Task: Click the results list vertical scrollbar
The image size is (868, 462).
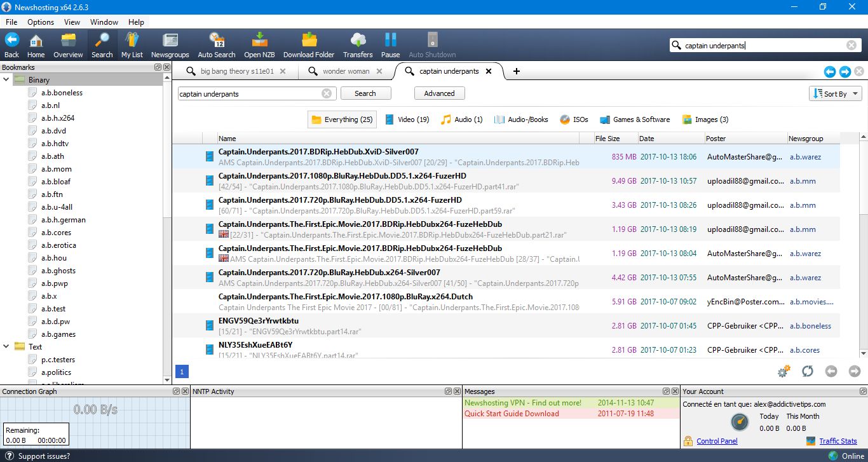Action: 863,246
